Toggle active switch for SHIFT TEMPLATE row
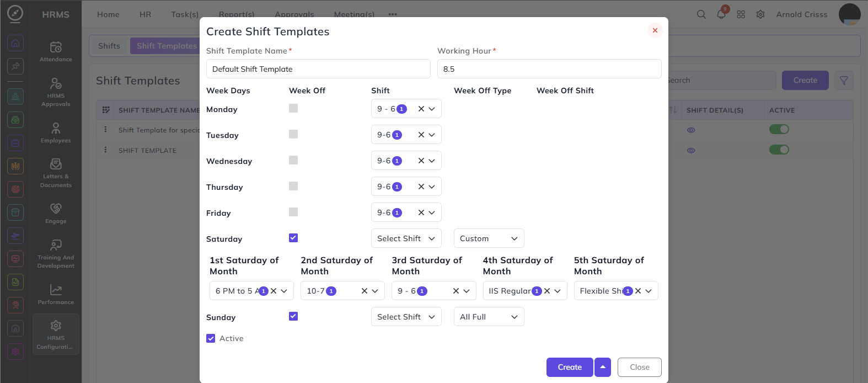868x383 pixels. (x=779, y=150)
